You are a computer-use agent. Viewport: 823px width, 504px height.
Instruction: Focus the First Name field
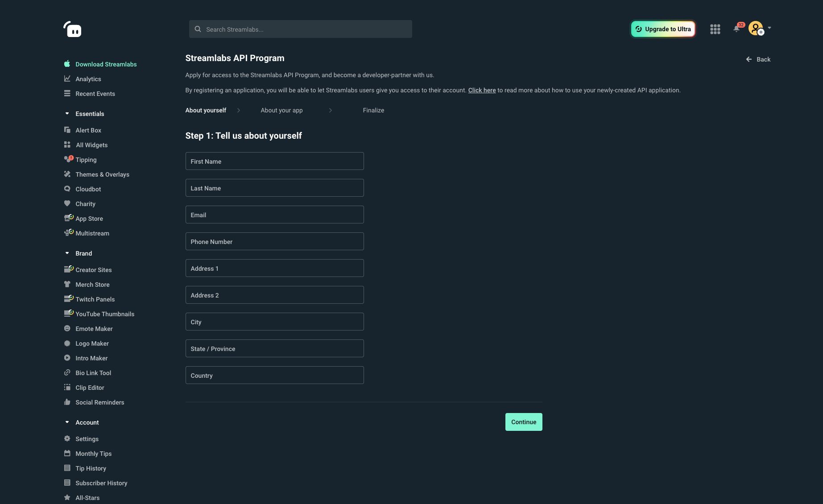coord(274,161)
